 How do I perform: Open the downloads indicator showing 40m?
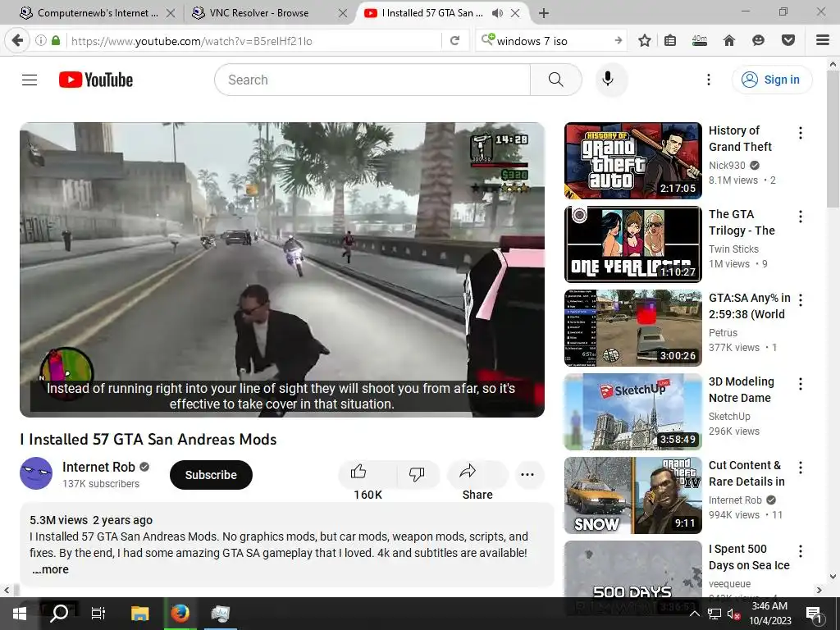pyautogui.click(x=700, y=41)
